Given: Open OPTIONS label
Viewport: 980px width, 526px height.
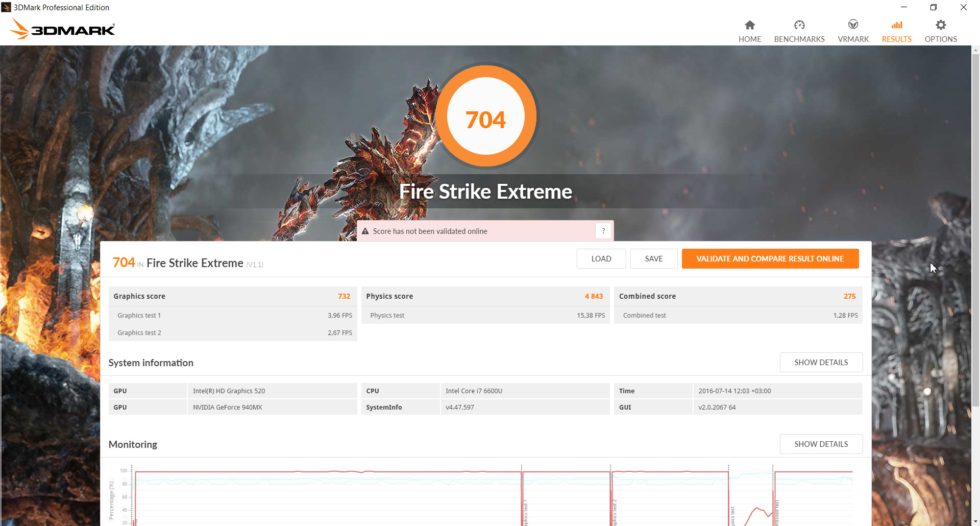Looking at the screenshot, I should (x=941, y=39).
